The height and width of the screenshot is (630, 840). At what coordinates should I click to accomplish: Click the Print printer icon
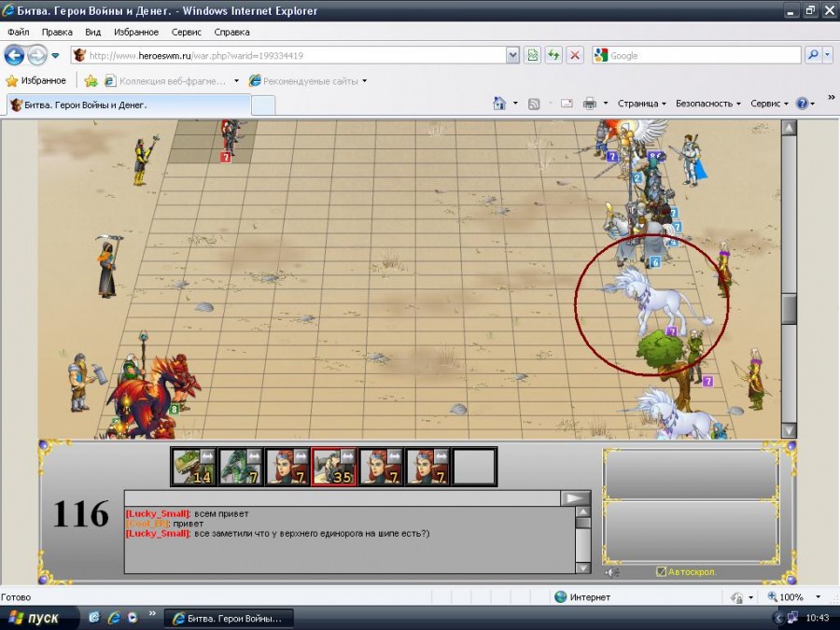point(589,104)
